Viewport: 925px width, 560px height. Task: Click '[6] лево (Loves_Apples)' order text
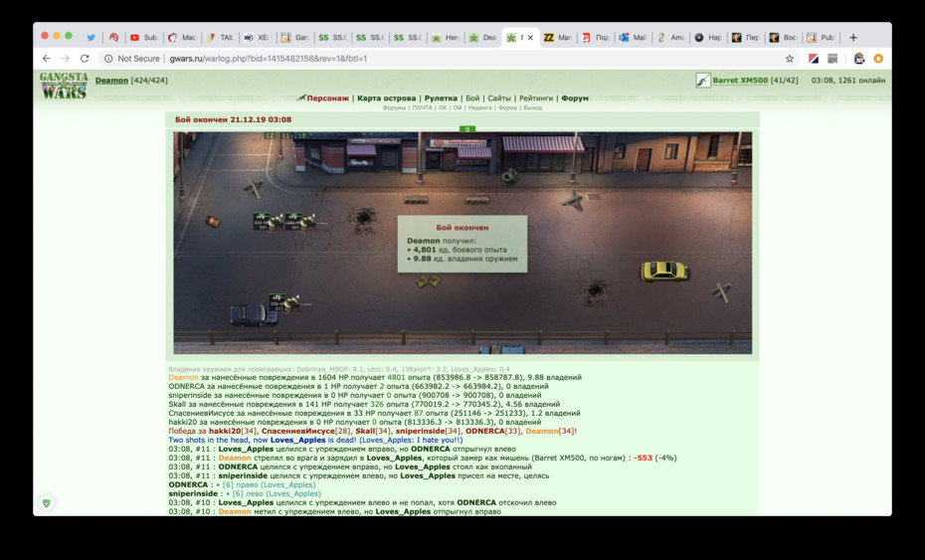[274, 493]
